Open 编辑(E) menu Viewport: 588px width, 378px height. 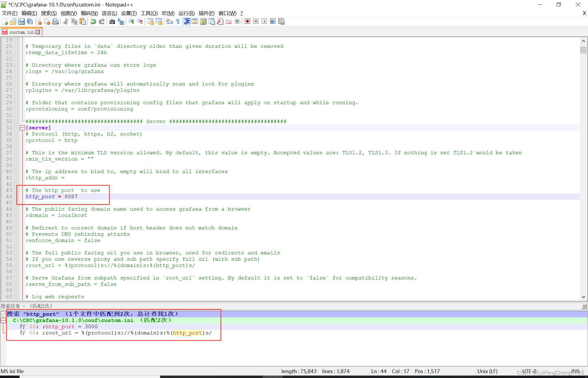tap(29, 13)
